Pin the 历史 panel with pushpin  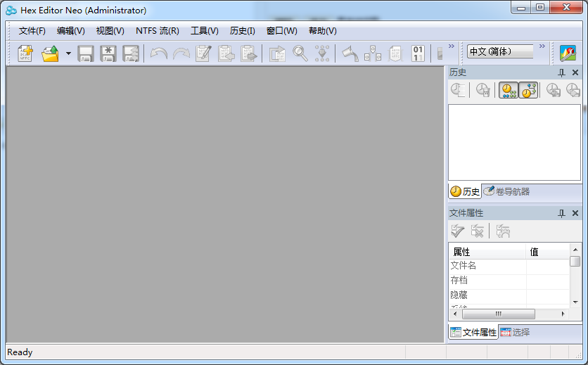[x=561, y=72]
